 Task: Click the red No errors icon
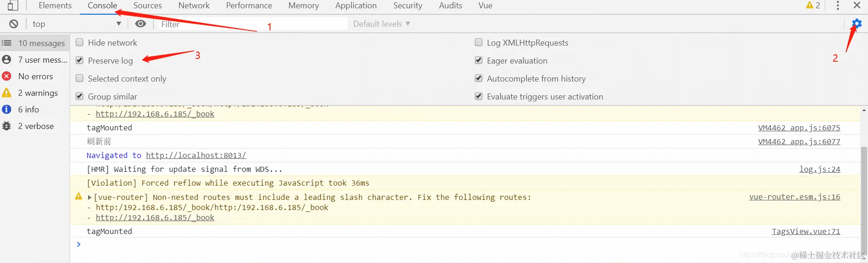click(x=6, y=76)
